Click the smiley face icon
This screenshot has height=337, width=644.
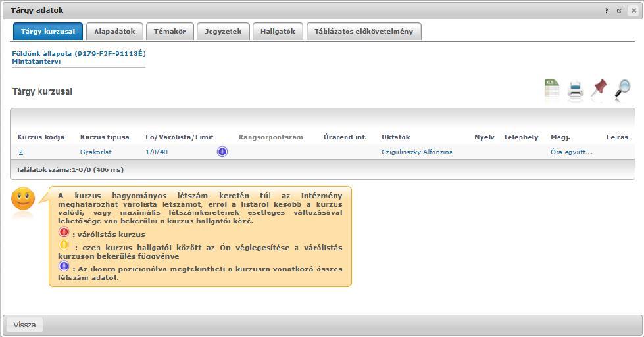click(23, 199)
